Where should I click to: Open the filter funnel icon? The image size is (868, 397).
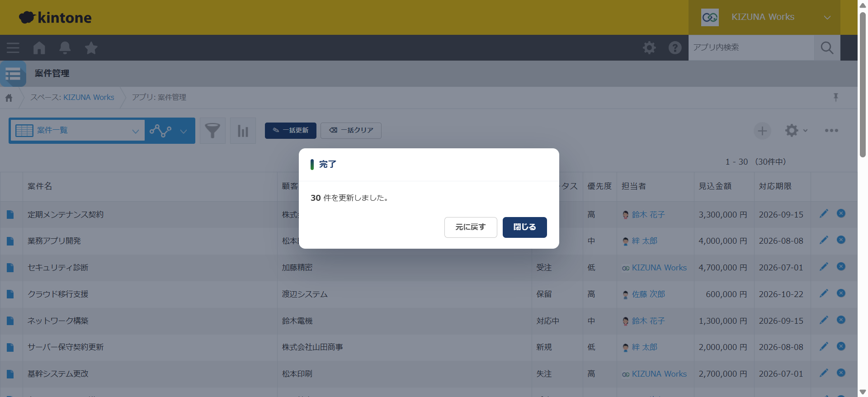212,131
